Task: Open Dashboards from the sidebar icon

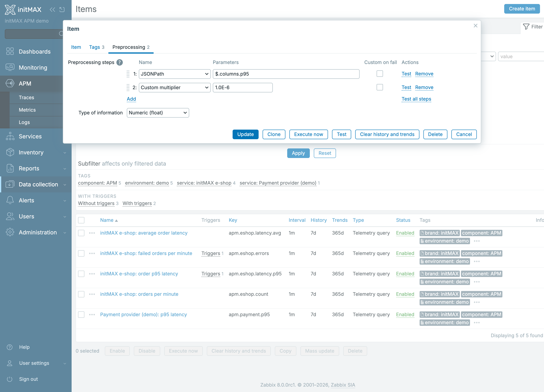Action: [x=10, y=51]
